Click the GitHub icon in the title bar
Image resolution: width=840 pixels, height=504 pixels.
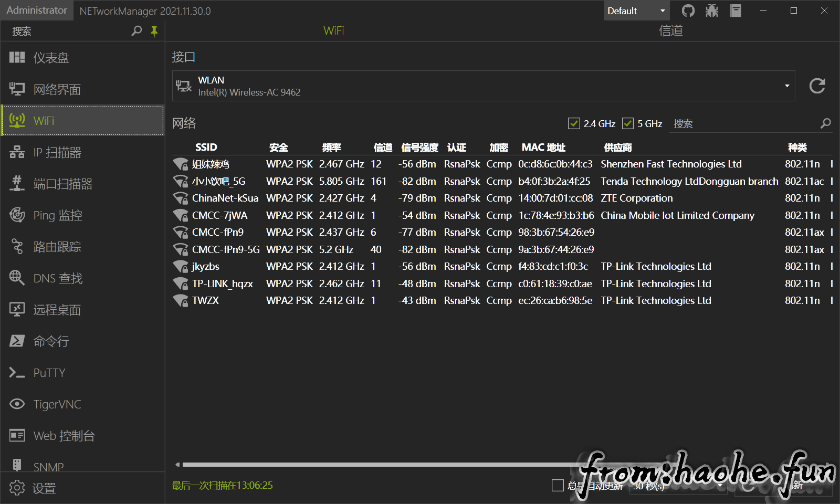(688, 10)
